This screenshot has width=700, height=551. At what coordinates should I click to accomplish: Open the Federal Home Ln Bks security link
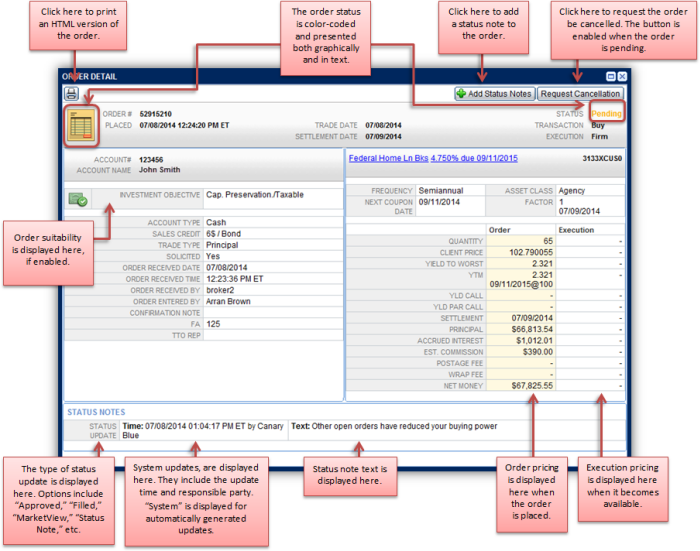pos(432,158)
